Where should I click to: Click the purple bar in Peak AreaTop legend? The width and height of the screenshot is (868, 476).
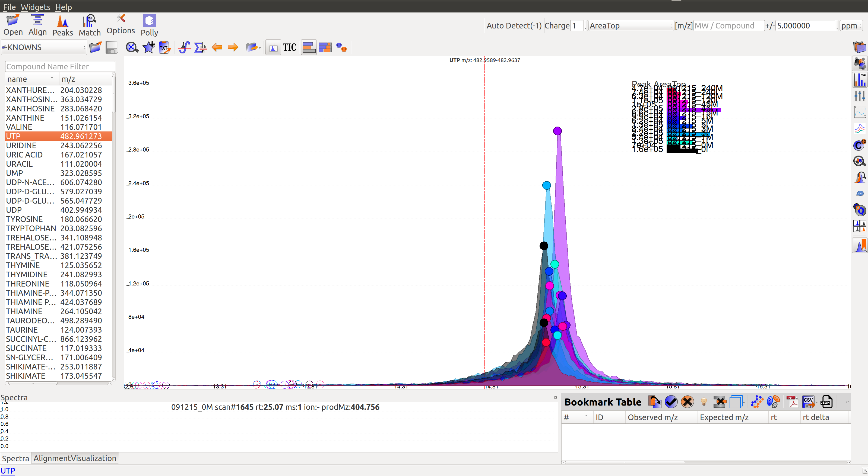pos(694,110)
